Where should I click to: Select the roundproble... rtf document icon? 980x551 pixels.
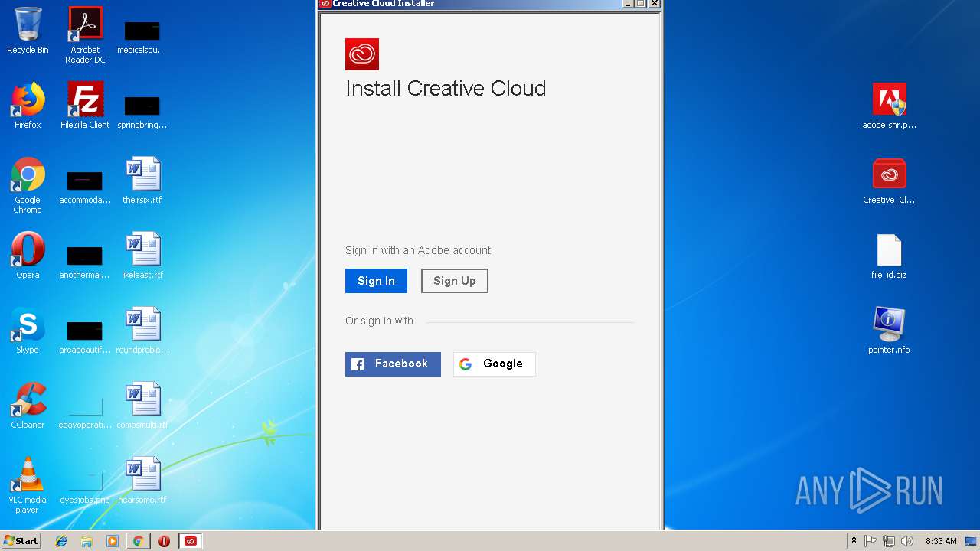coord(142,331)
